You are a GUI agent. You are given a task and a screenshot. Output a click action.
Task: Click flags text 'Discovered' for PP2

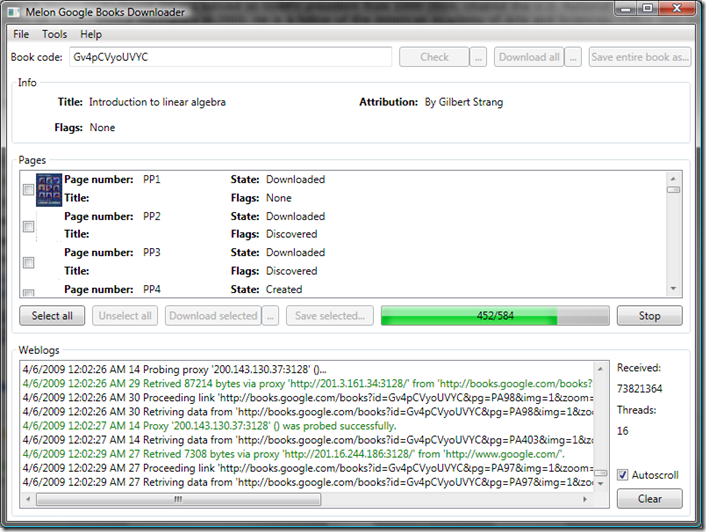pos(292,234)
